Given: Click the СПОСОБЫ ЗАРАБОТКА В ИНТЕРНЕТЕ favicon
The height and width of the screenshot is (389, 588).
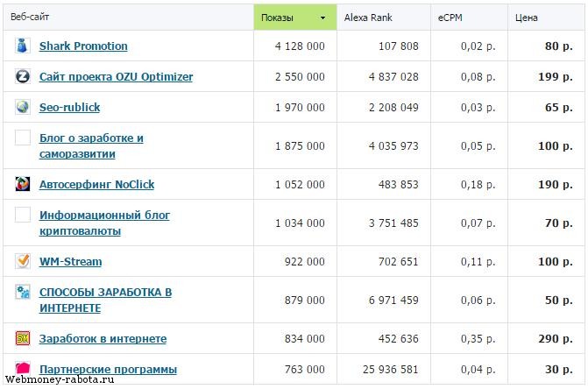Looking at the screenshot, I should click(x=23, y=292).
